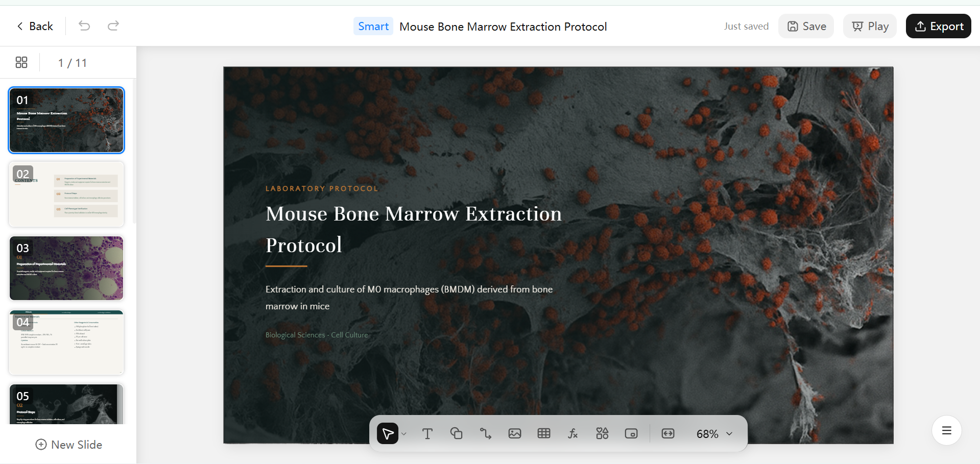Viewport: 980px width, 464px height.
Task: Insert a formula with the fx tool
Action: pyautogui.click(x=573, y=433)
